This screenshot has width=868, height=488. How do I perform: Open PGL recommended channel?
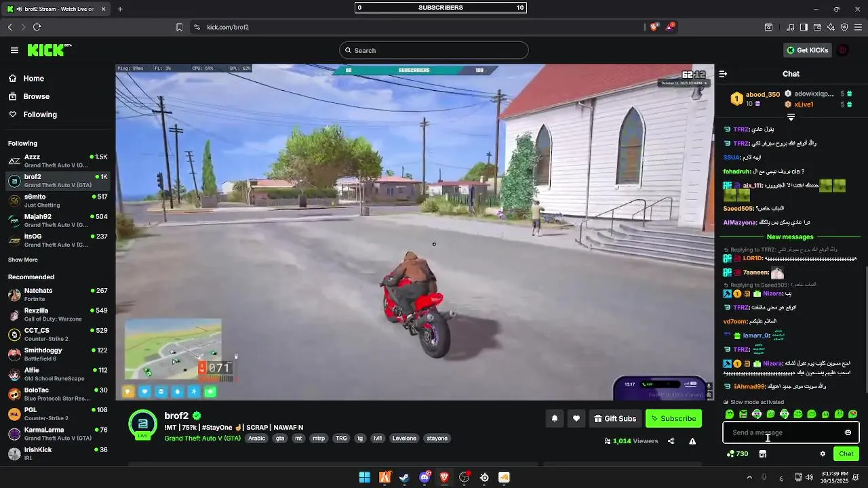pyautogui.click(x=58, y=413)
